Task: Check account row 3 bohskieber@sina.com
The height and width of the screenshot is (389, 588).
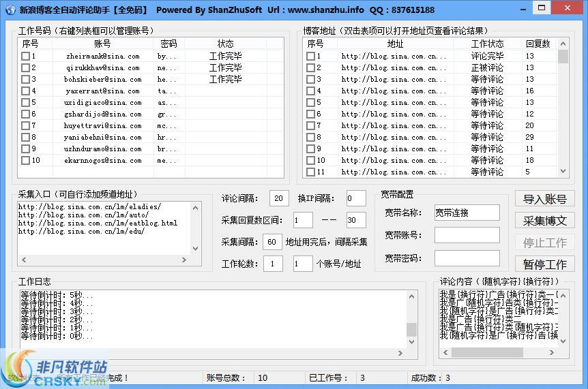Action: click(x=25, y=80)
